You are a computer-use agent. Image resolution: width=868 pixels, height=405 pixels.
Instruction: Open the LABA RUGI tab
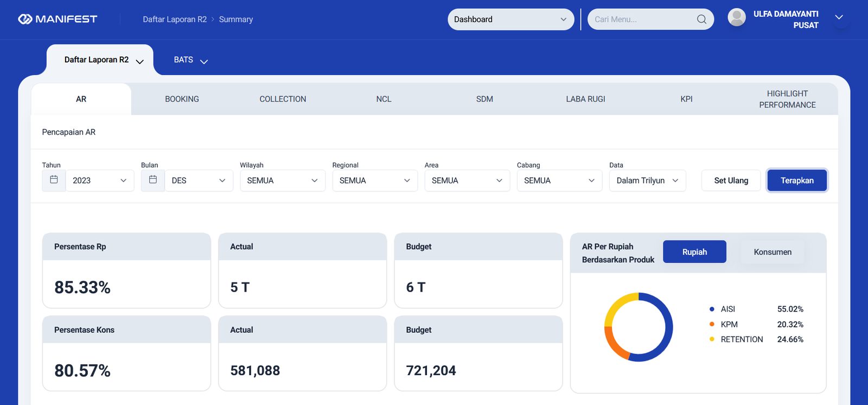[x=585, y=99]
